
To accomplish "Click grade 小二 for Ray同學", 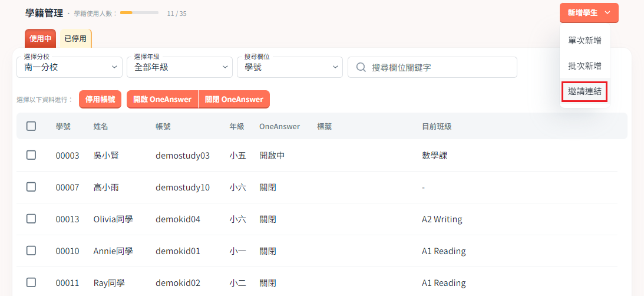I will [238, 283].
